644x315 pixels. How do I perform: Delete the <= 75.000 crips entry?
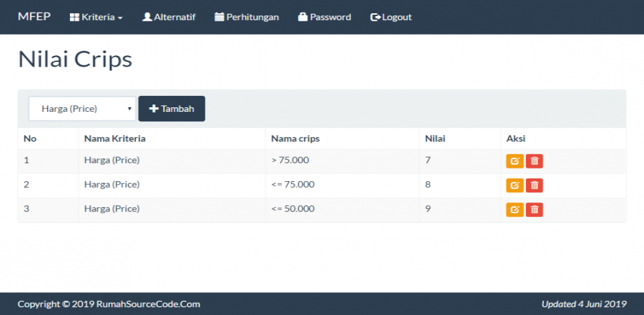(x=534, y=185)
